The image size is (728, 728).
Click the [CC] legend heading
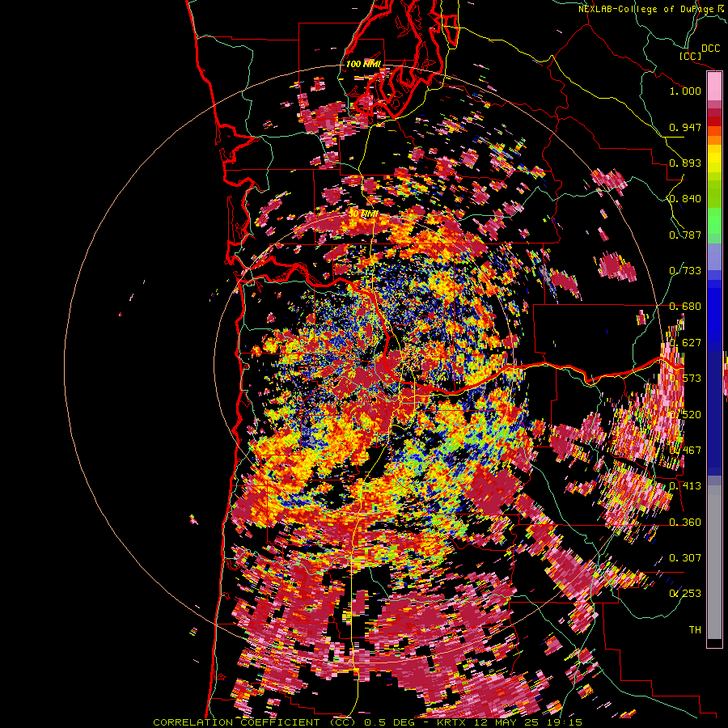click(690, 56)
